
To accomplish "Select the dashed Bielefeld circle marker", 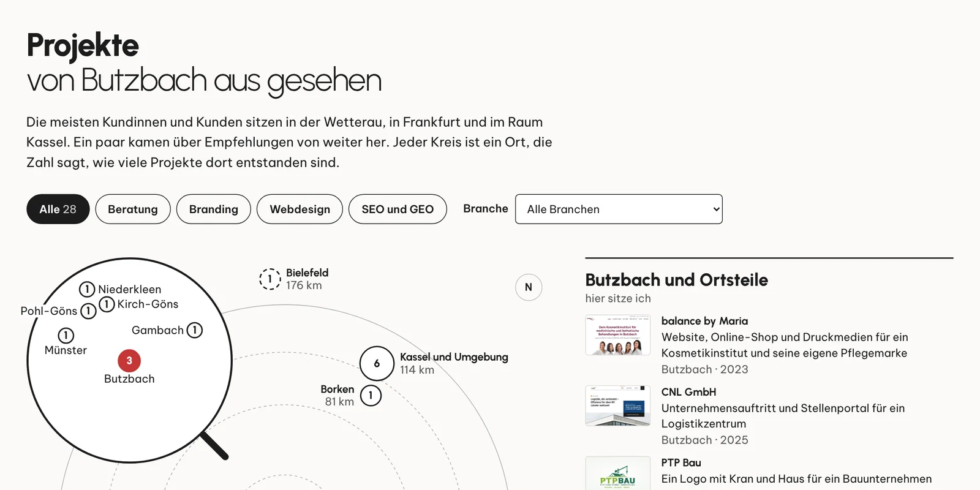I will (x=270, y=279).
